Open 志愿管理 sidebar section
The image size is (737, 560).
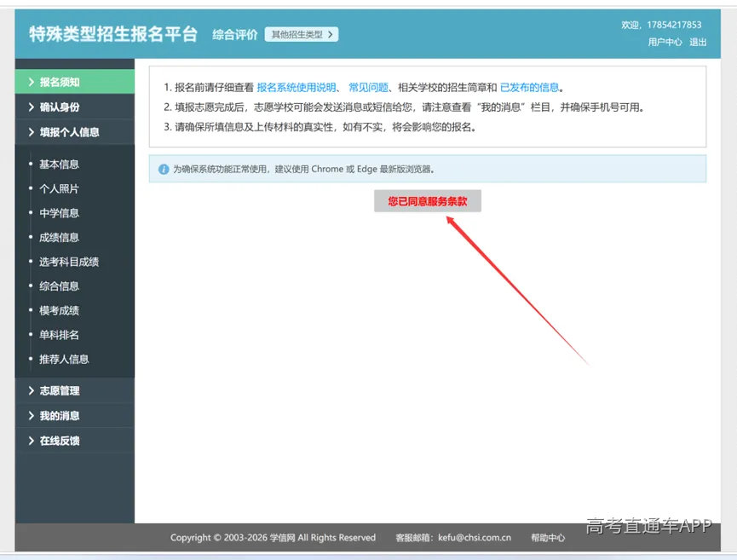click(75, 390)
